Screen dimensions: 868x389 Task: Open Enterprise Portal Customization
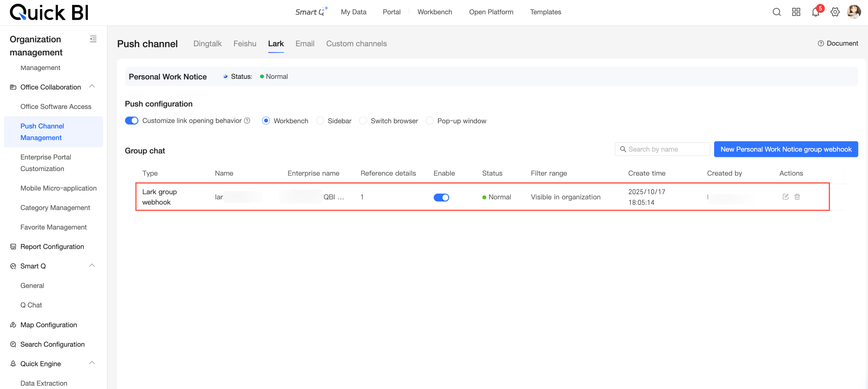coord(46,163)
